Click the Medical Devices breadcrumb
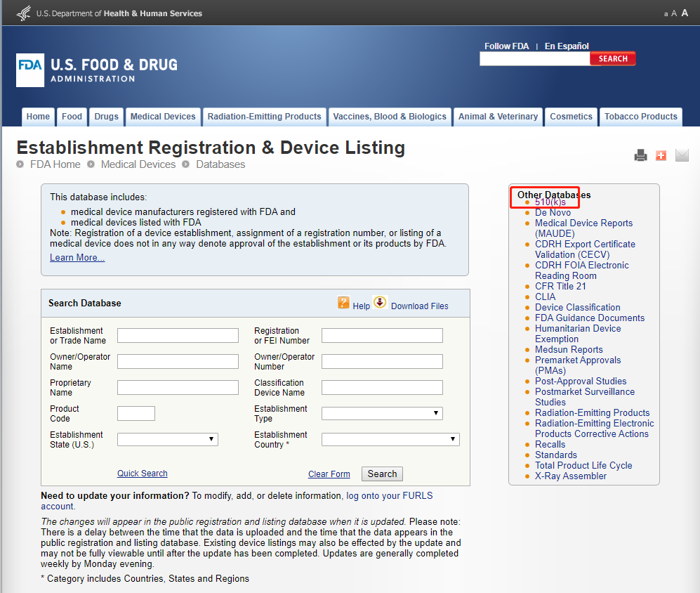Screen dimensions: 700x593 pos(138,164)
